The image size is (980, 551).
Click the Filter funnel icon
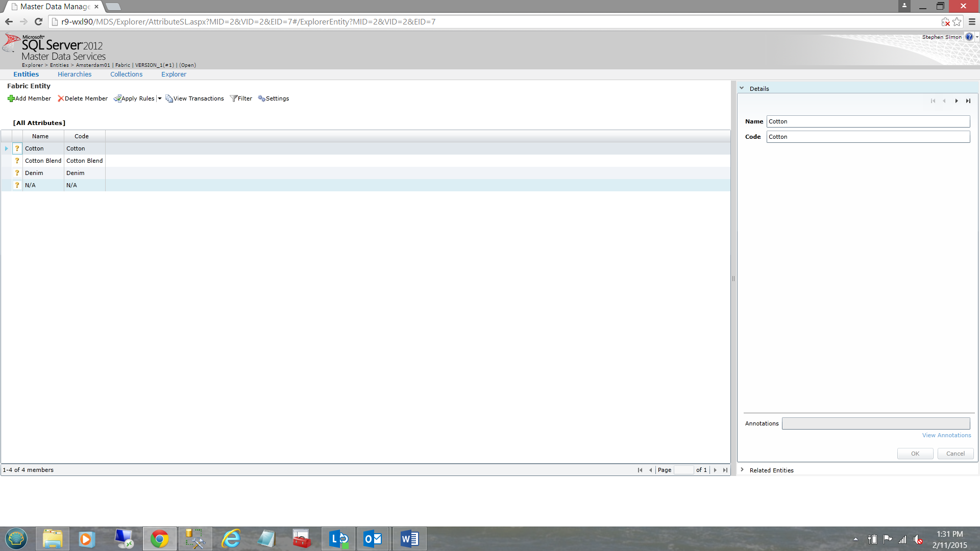pyautogui.click(x=233, y=98)
